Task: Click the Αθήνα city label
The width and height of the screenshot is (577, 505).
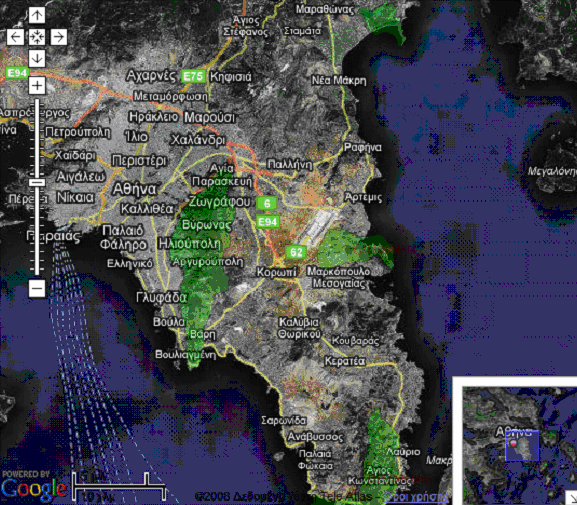Action: tap(134, 189)
